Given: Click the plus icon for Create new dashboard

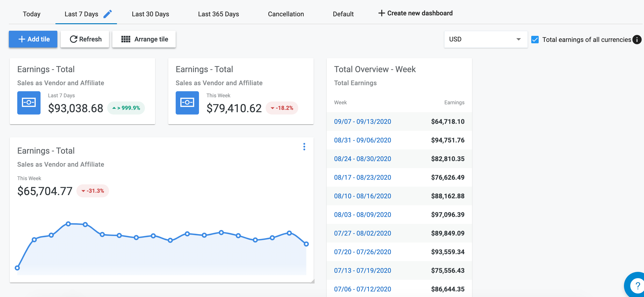Looking at the screenshot, I should coord(381,13).
